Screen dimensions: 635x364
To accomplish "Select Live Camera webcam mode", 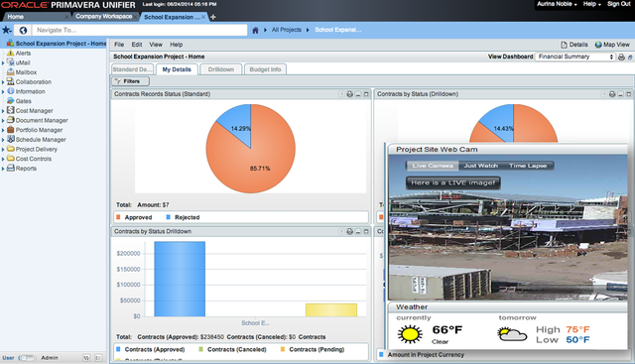I will [x=433, y=166].
